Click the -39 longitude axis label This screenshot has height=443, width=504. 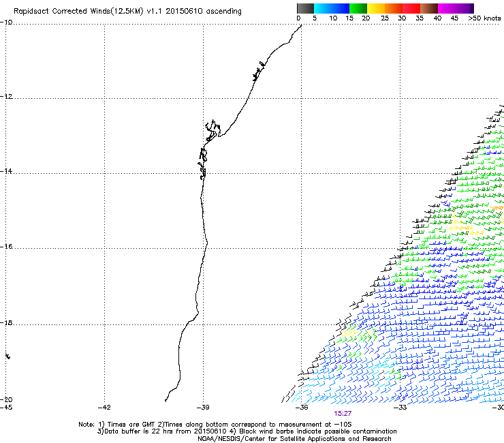click(x=203, y=408)
